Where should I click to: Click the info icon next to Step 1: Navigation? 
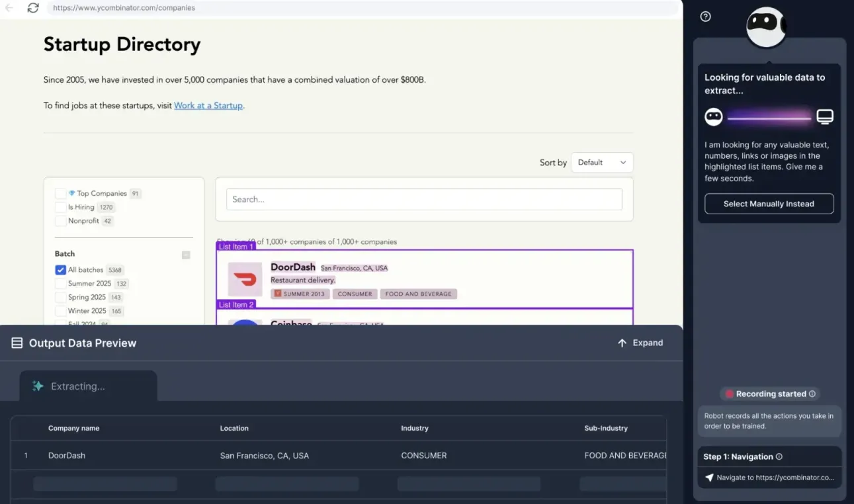click(779, 456)
